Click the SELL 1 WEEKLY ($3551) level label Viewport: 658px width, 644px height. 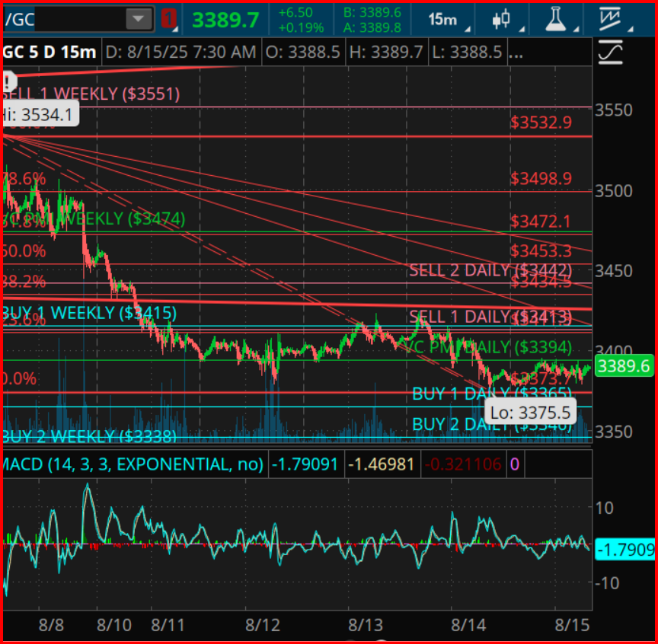[x=91, y=94]
